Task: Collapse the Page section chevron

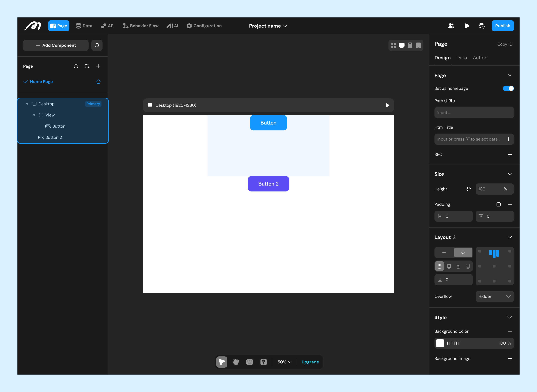Action: point(510,76)
